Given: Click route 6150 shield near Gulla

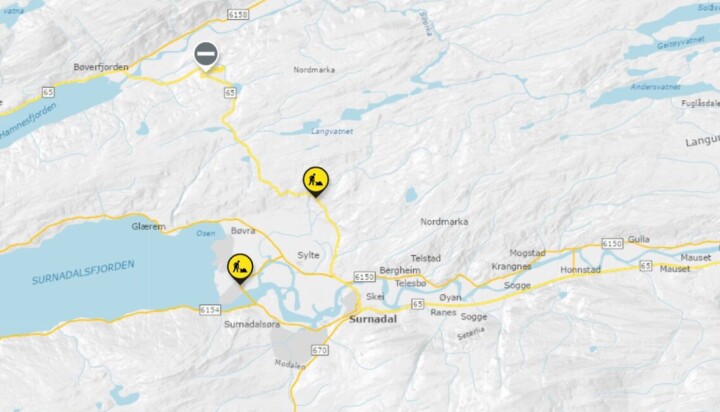Looking at the screenshot, I should pyautogui.click(x=612, y=243).
